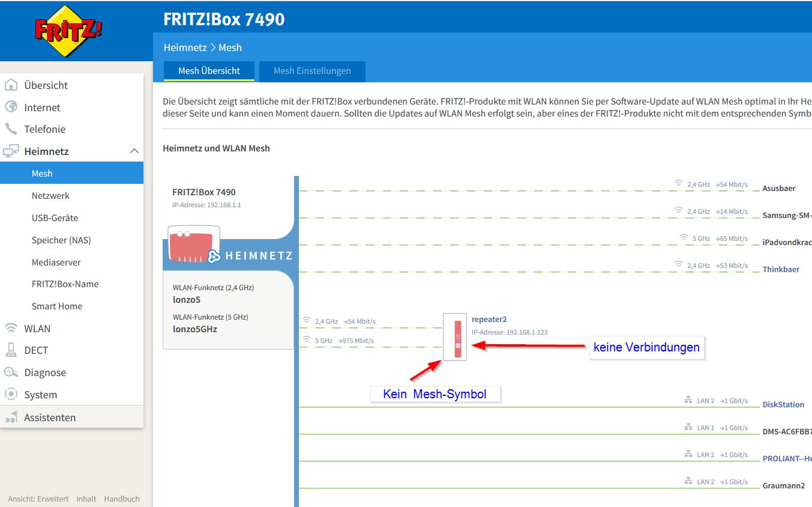Click the Thinkbaer device link
Viewport: 812px width, 507px height.
coord(781,270)
